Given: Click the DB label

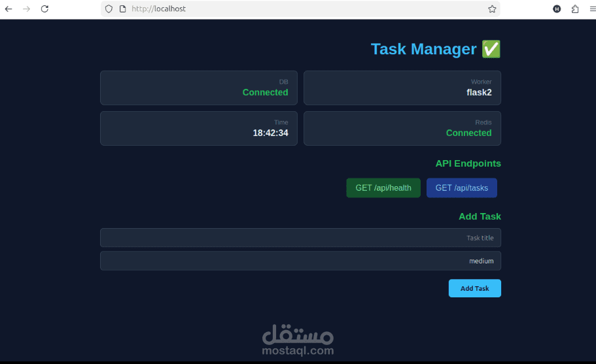Looking at the screenshot, I should [283, 82].
